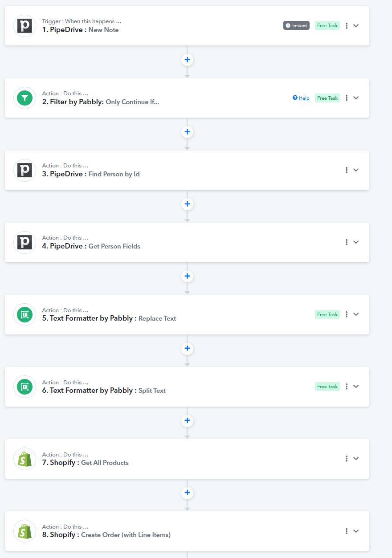Add a step after Replace Text
This screenshot has height=558, width=392.
[187, 348]
